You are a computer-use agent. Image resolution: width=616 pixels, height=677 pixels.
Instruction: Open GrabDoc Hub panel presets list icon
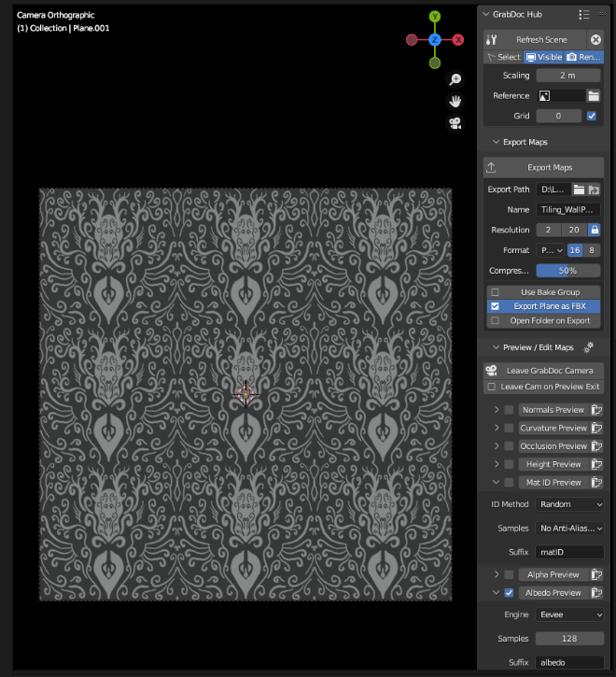click(x=583, y=15)
